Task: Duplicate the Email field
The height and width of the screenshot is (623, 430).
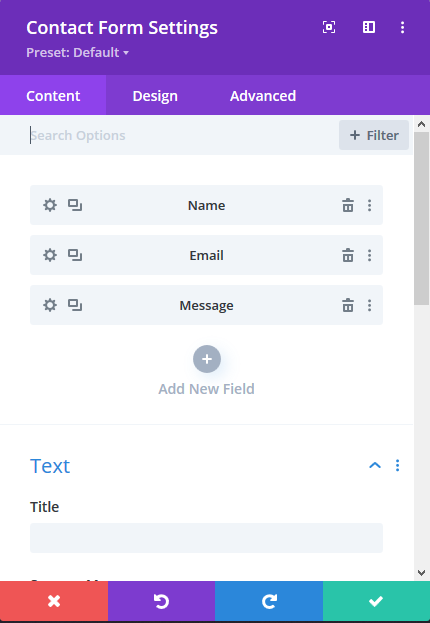Action: coord(75,255)
